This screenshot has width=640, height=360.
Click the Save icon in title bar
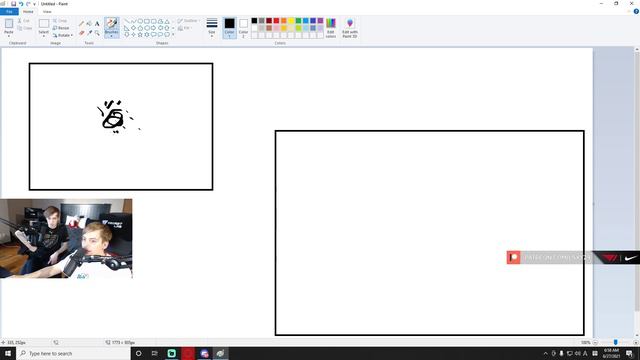coord(13,4)
